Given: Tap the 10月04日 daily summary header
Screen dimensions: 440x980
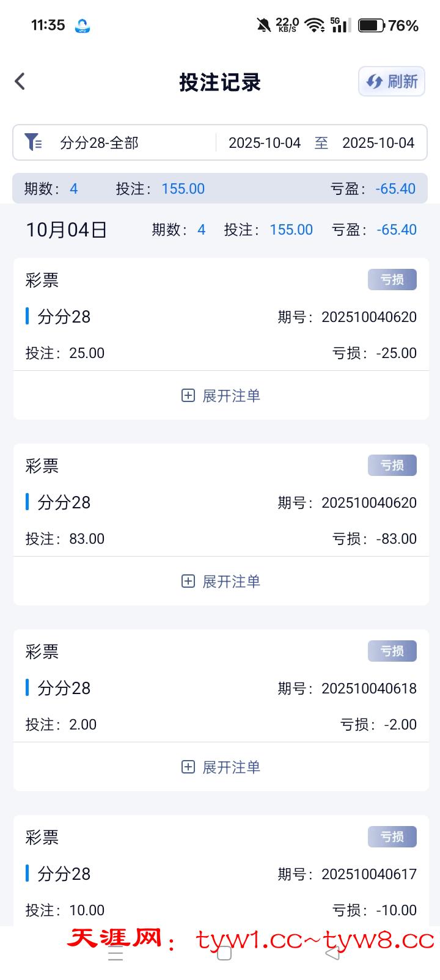Looking at the screenshot, I should click(67, 230).
